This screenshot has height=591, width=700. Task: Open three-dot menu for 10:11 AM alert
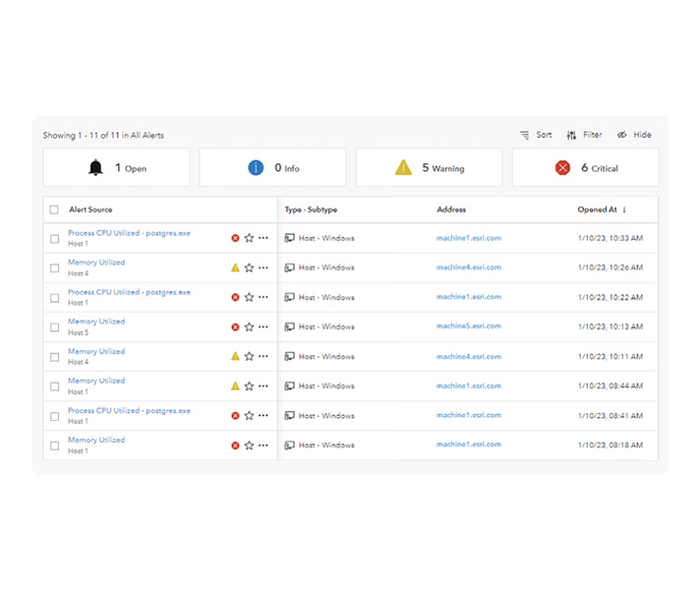click(x=263, y=356)
